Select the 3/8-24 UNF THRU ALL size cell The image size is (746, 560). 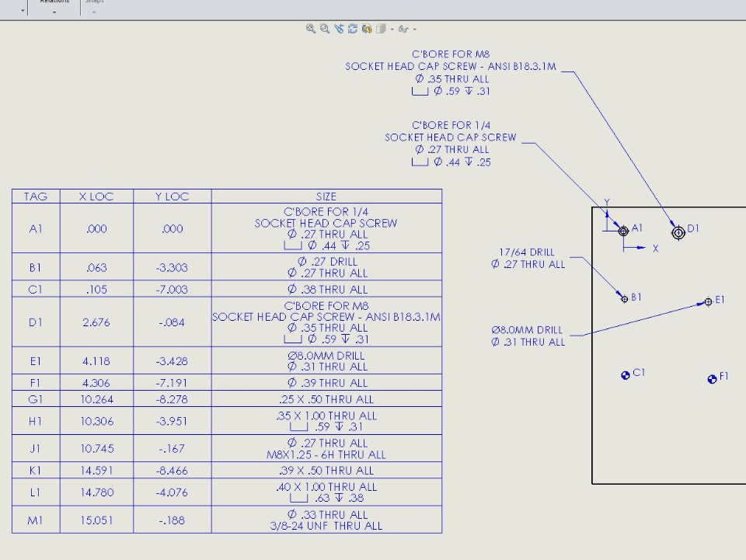click(326, 520)
